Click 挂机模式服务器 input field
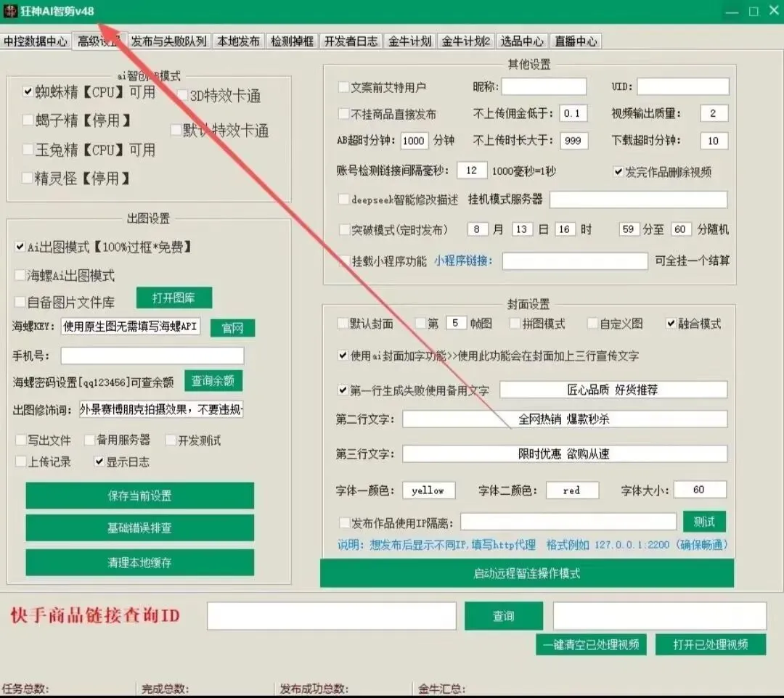The height and width of the screenshot is (698, 784). tap(638, 200)
